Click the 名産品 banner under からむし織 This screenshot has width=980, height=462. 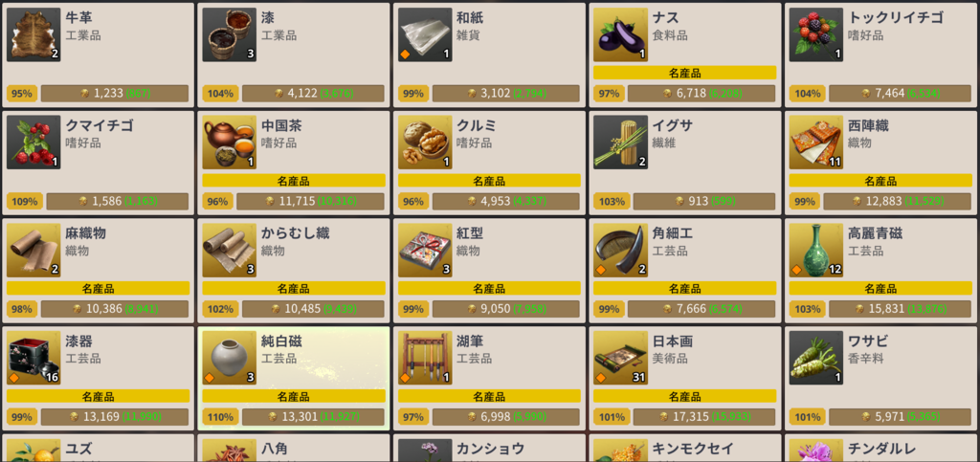(x=294, y=289)
